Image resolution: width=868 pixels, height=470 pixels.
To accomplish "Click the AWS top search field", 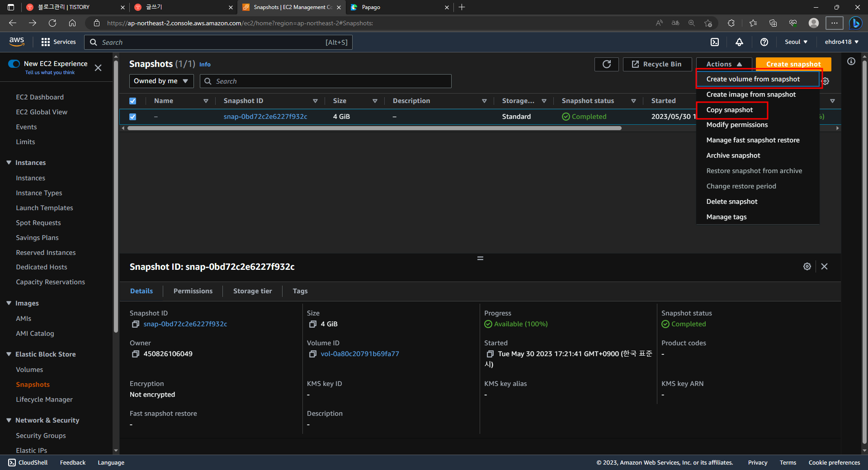I will (218, 42).
